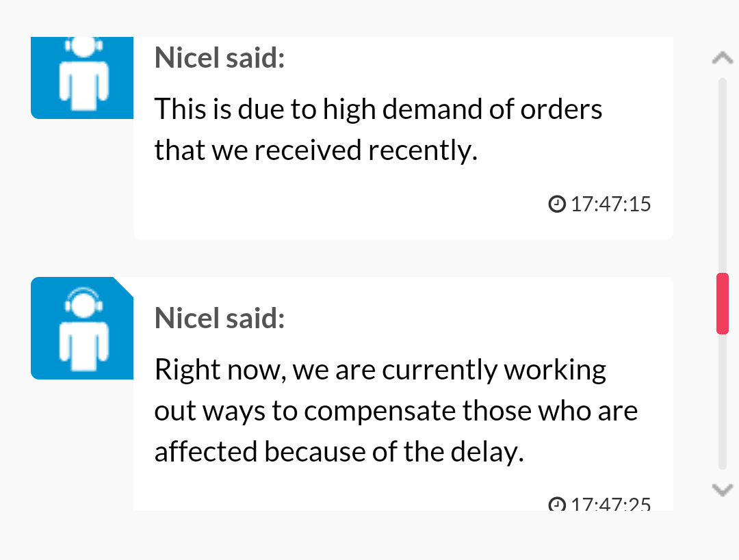
Task: Click the scrollbar track below the red thumb
Action: coord(723,402)
